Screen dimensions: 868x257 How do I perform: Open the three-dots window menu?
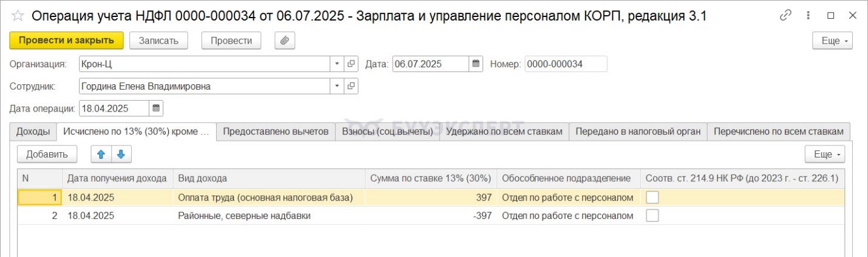(x=808, y=16)
